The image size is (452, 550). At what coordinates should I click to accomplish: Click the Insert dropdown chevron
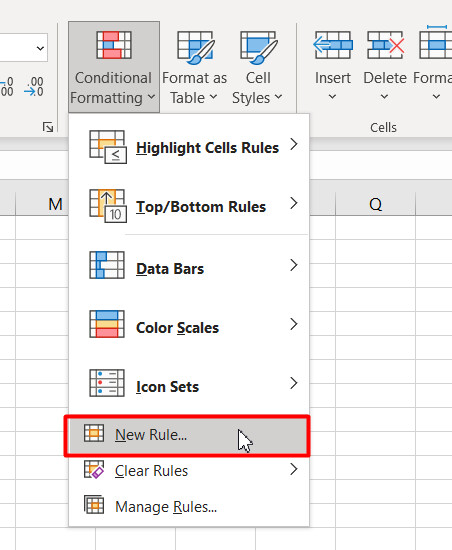point(332,96)
